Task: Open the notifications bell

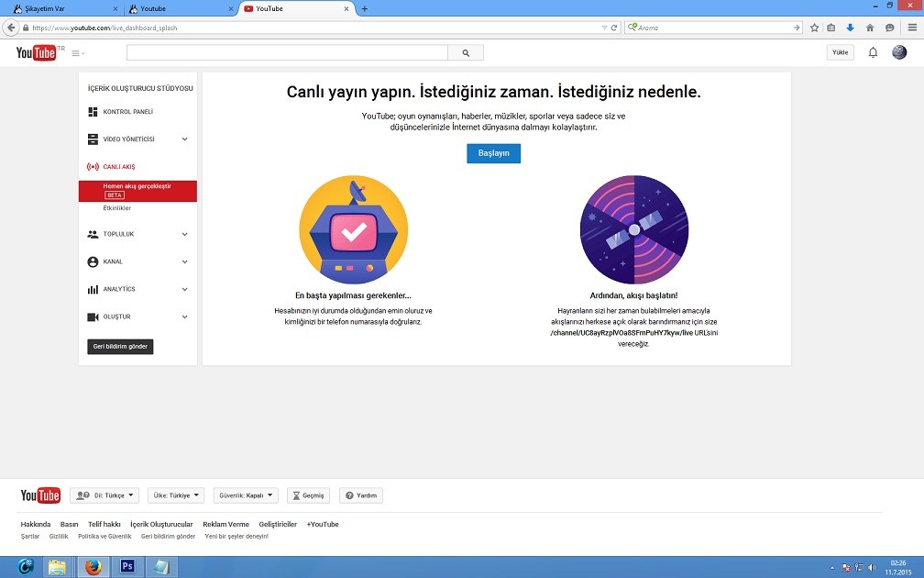Action: click(873, 52)
